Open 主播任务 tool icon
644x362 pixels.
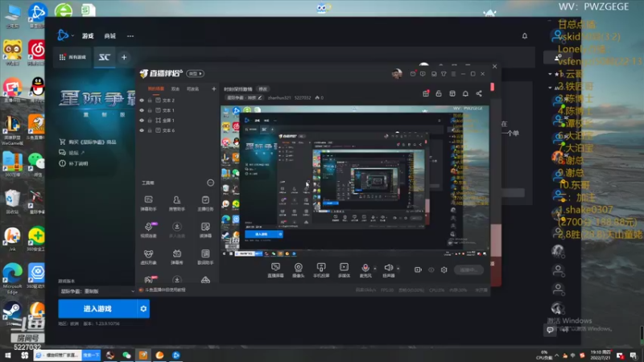tap(205, 203)
